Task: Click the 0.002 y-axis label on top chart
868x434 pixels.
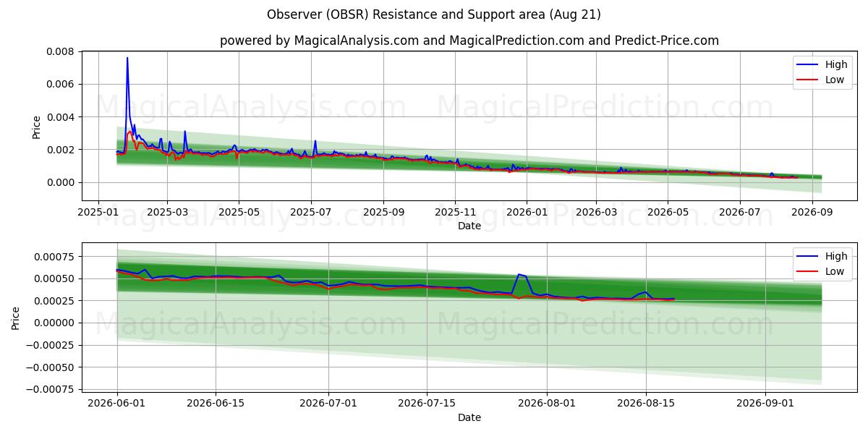Action: click(x=61, y=150)
